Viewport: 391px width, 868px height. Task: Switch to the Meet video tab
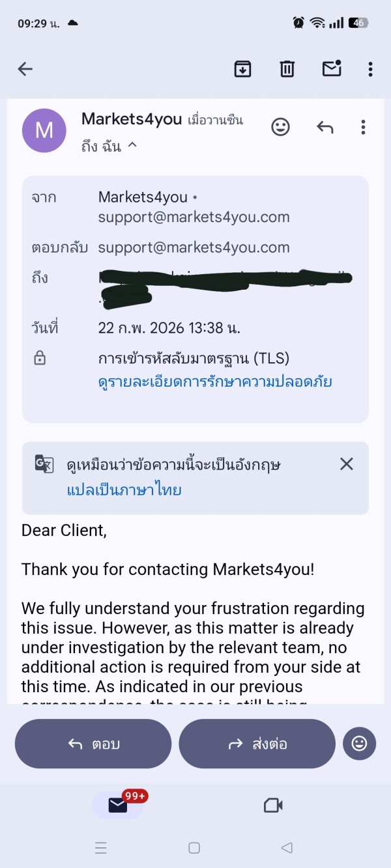click(273, 805)
